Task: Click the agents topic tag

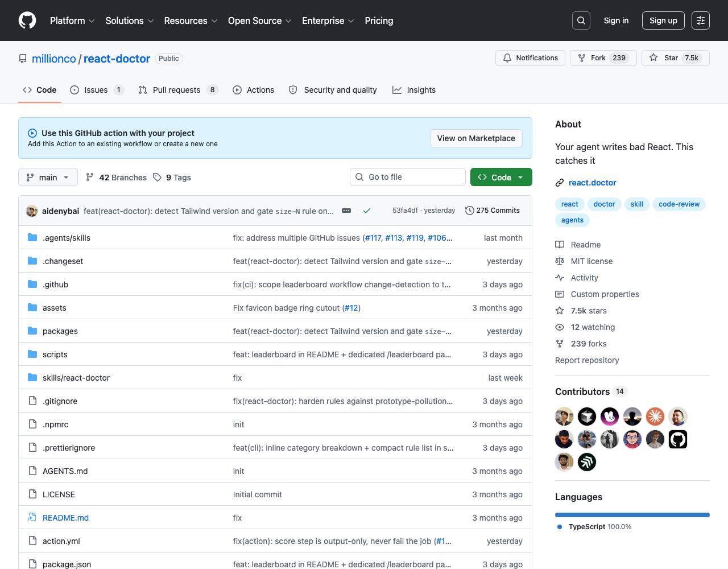Action: tap(572, 220)
